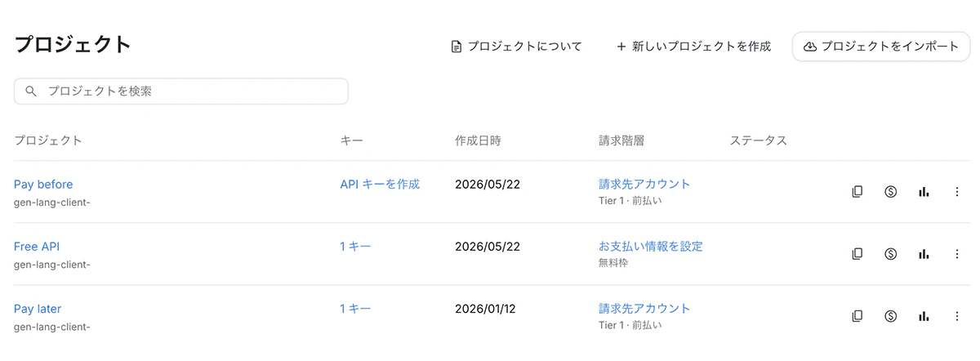Screen dimensions: 980x361
Task: Focus the プロジェクトを検索 search field
Action: click(181, 91)
